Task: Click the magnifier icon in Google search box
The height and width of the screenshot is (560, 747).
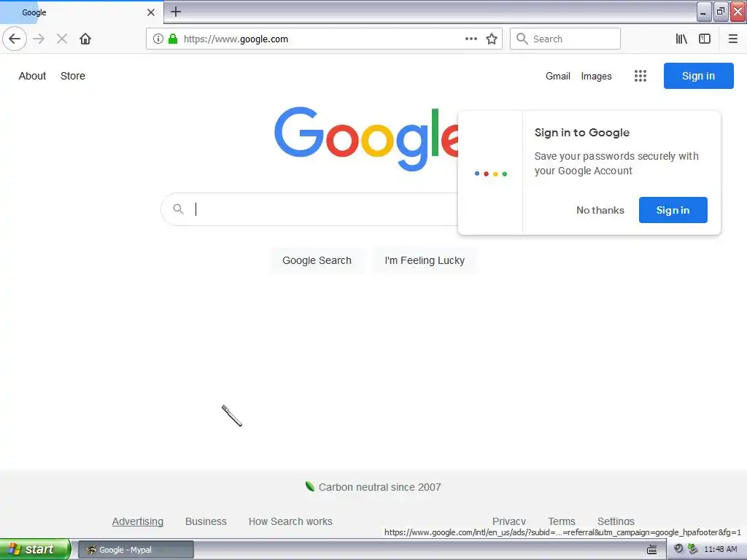Action: pos(178,209)
